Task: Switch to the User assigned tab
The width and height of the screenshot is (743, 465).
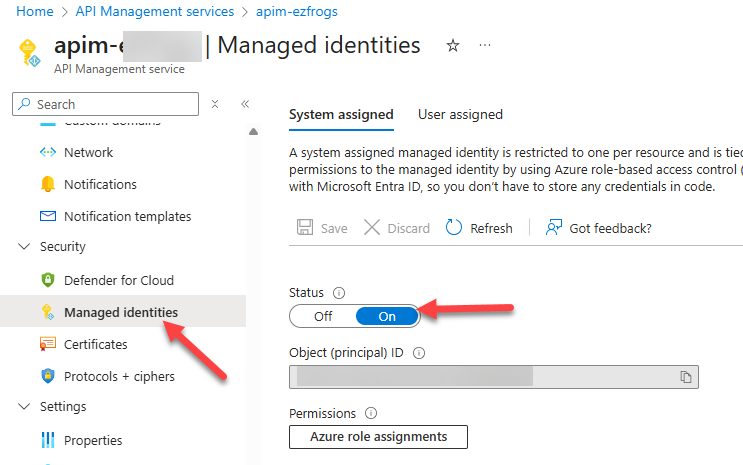Action: pos(460,115)
